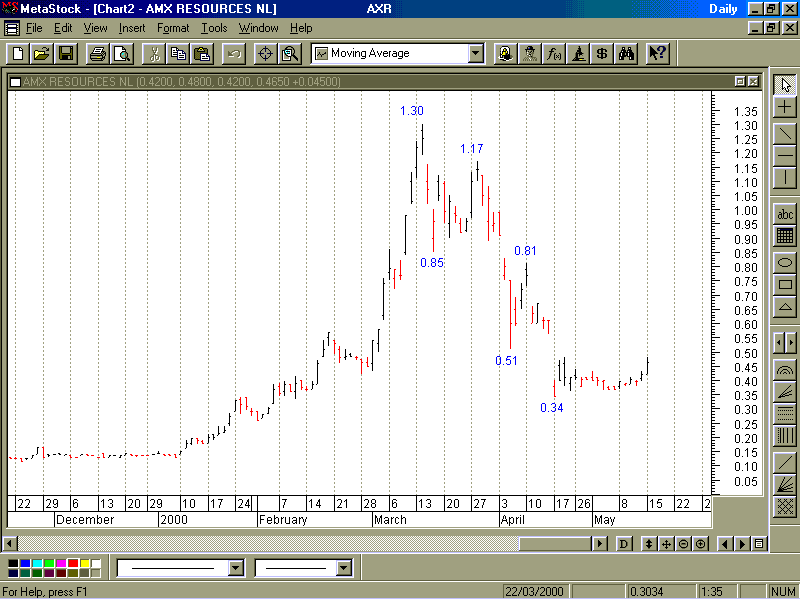Viewport: 800px width, 600px height.
Task: Click the previous security left arrow button
Action: [725, 544]
